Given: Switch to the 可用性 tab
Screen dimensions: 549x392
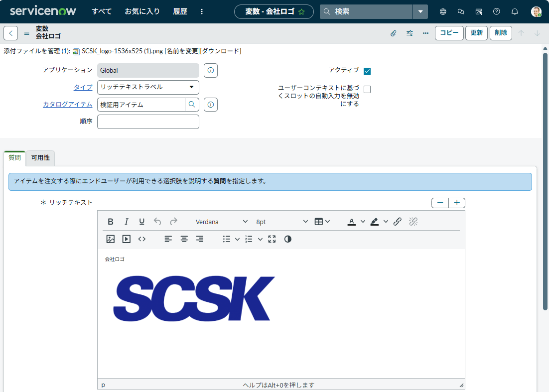Looking at the screenshot, I should coord(40,158).
